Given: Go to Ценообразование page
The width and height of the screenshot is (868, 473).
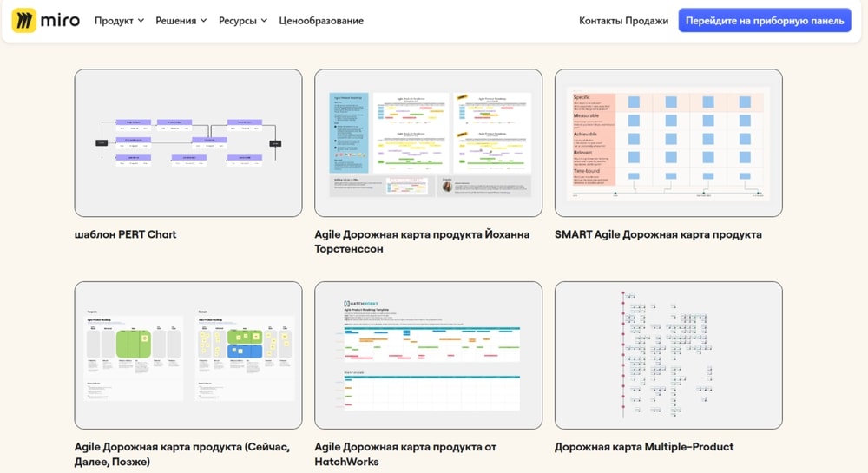Looking at the screenshot, I should click(x=321, y=21).
